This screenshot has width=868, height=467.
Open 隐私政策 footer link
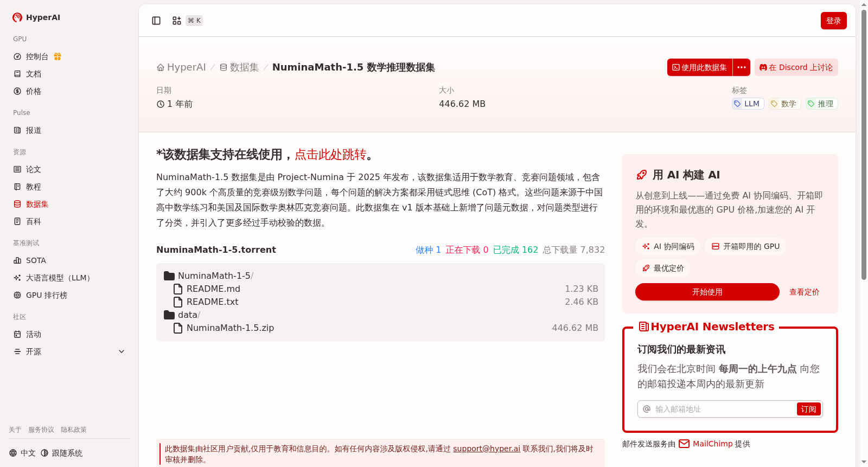coord(74,430)
